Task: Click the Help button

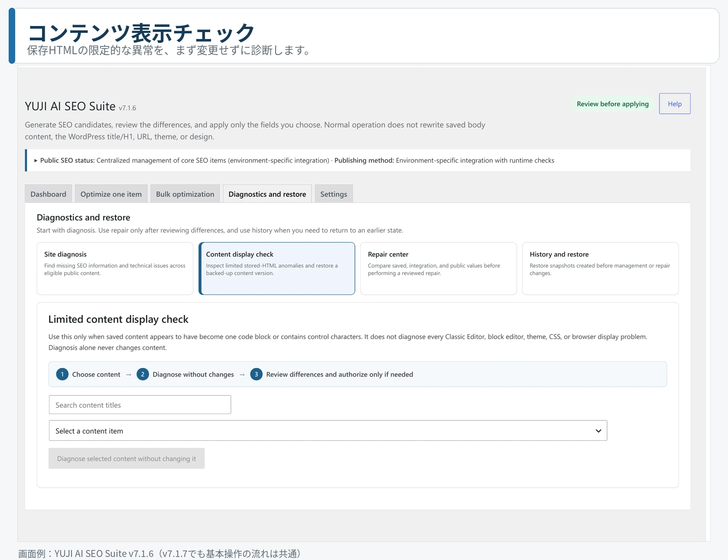Action: (675, 104)
